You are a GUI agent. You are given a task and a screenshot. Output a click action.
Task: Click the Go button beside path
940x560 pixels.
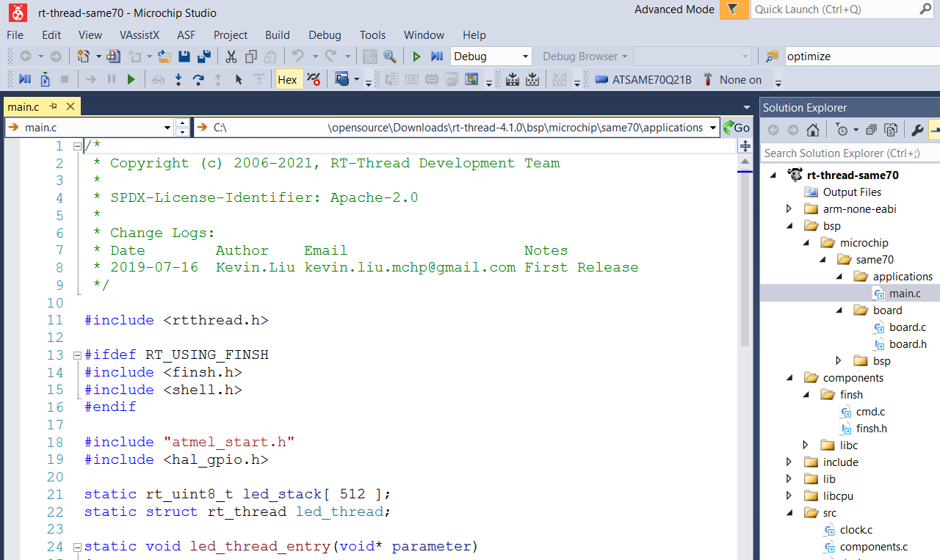tap(736, 128)
